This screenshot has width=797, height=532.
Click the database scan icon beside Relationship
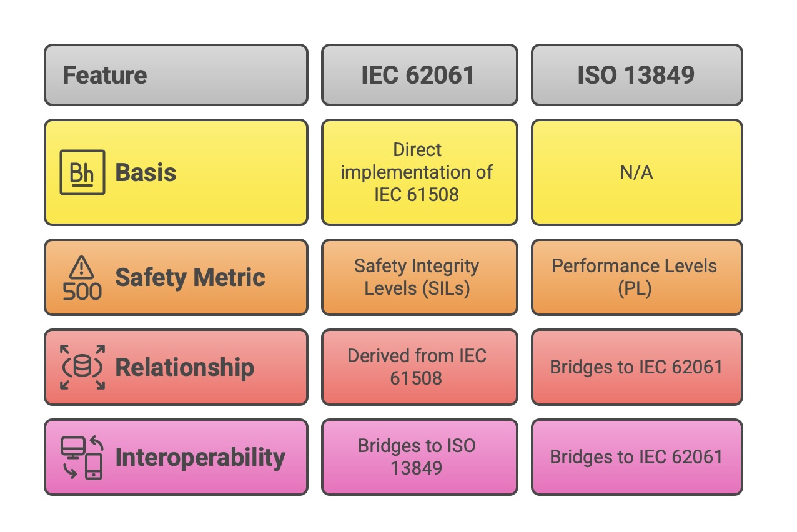[82, 367]
